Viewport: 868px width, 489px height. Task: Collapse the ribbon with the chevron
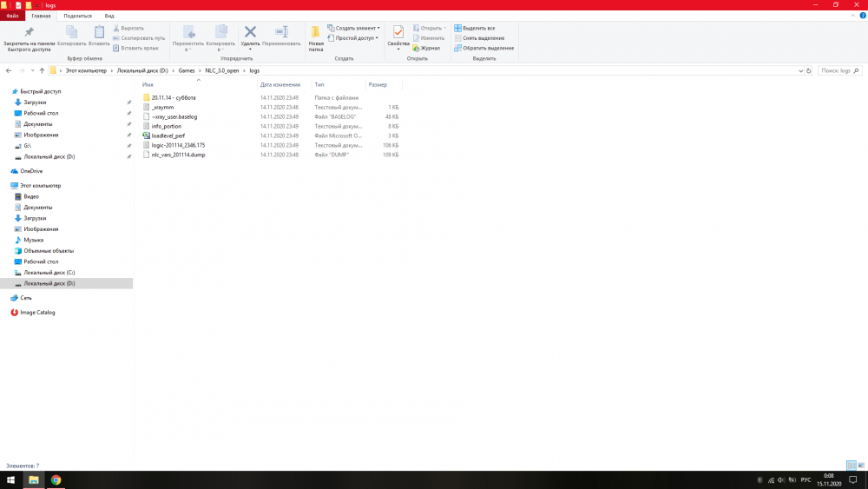pyautogui.click(x=853, y=16)
